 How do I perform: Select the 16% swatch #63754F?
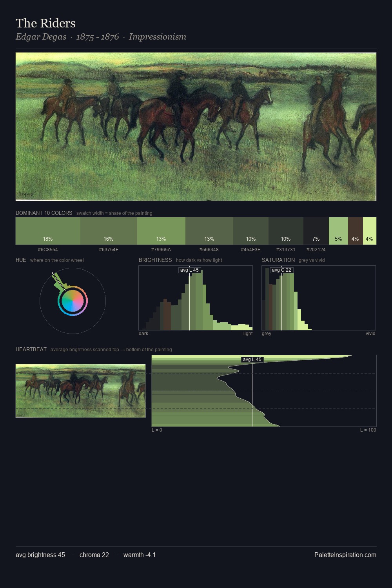(x=109, y=231)
